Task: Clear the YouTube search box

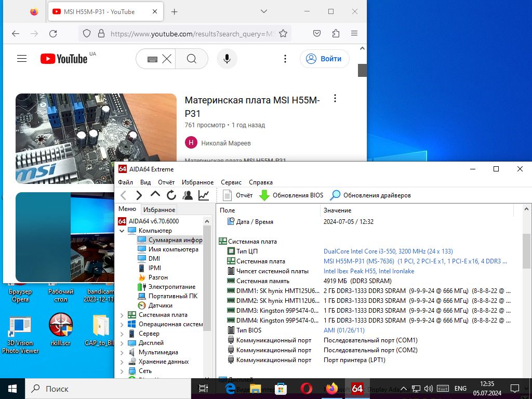Action: tap(167, 59)
